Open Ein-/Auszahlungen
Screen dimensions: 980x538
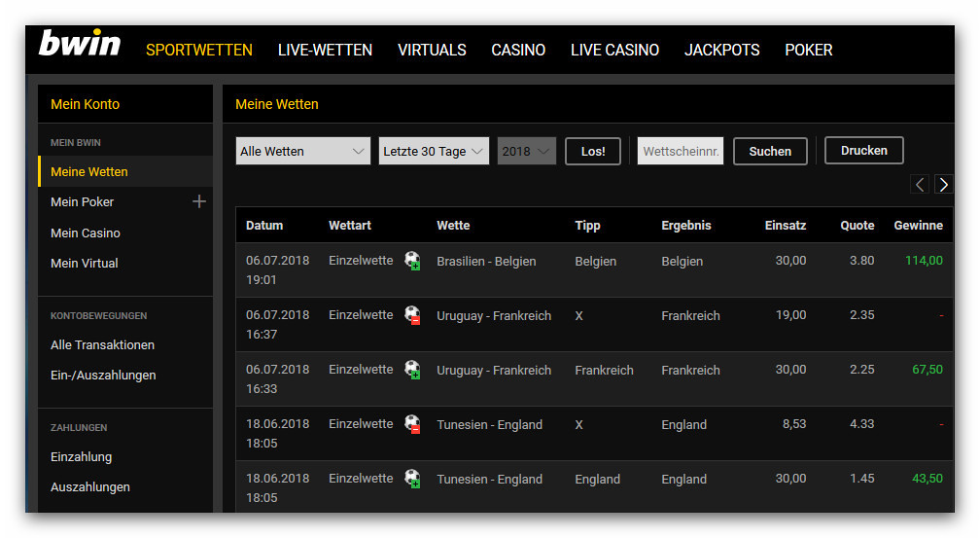(x=103, y=376)
